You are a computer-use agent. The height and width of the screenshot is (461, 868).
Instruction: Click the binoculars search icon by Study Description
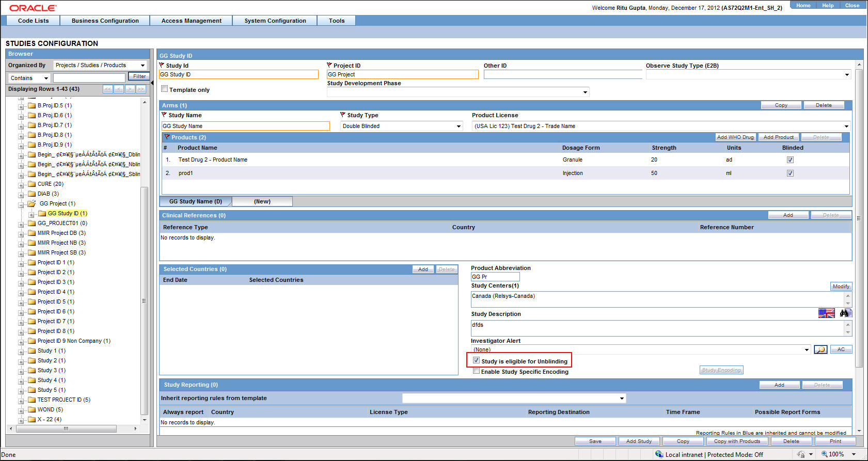coord(845,313)
